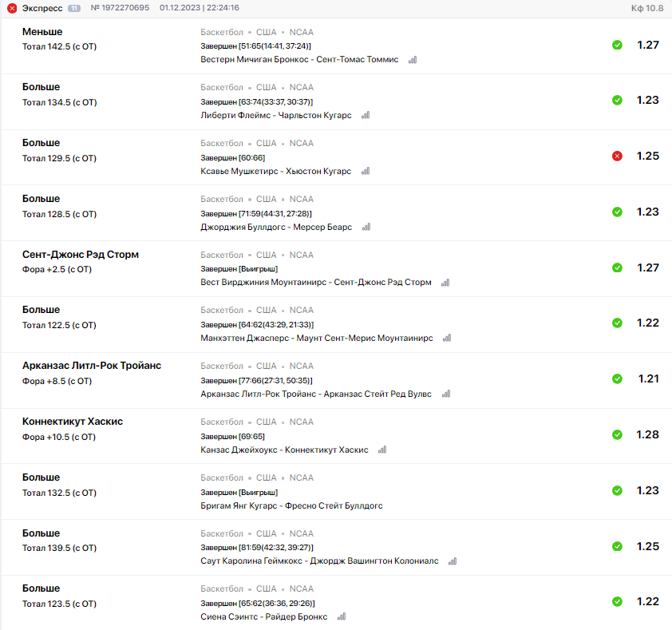Open statistics icon for Саут Каролина Геймкокс match

pyautogui.click(x=453, y=561)
